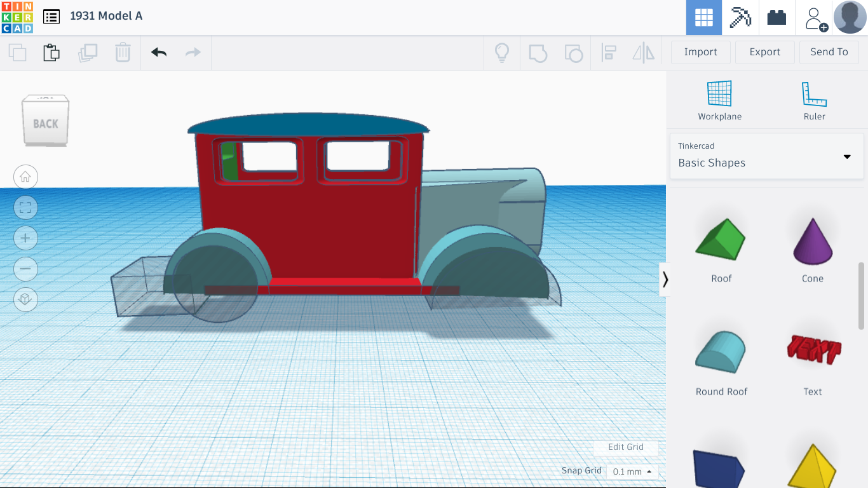Expand the Basic Shapes dropdown
Screen dimensions: 868x488
click(766, 156)
